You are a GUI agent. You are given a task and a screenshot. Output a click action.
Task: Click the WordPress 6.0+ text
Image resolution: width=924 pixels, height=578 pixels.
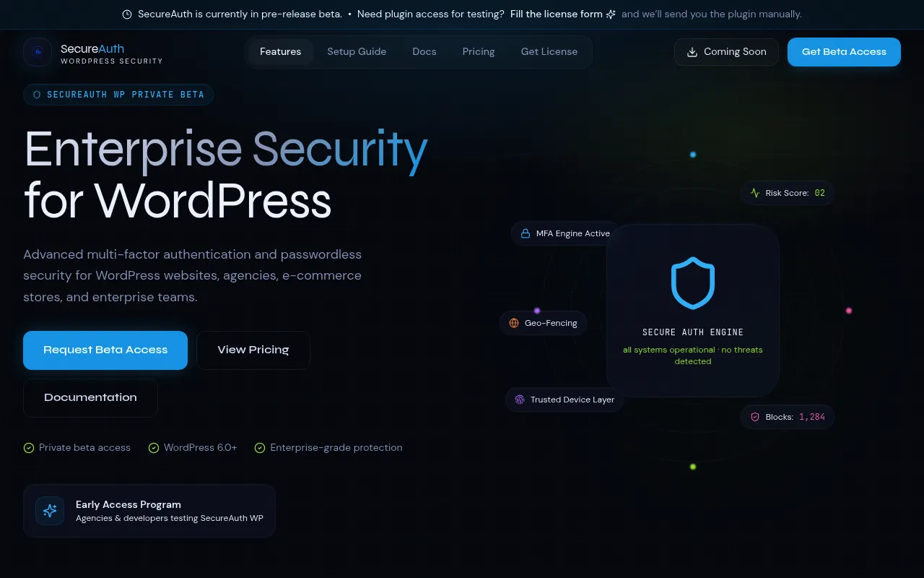[200, 448]
